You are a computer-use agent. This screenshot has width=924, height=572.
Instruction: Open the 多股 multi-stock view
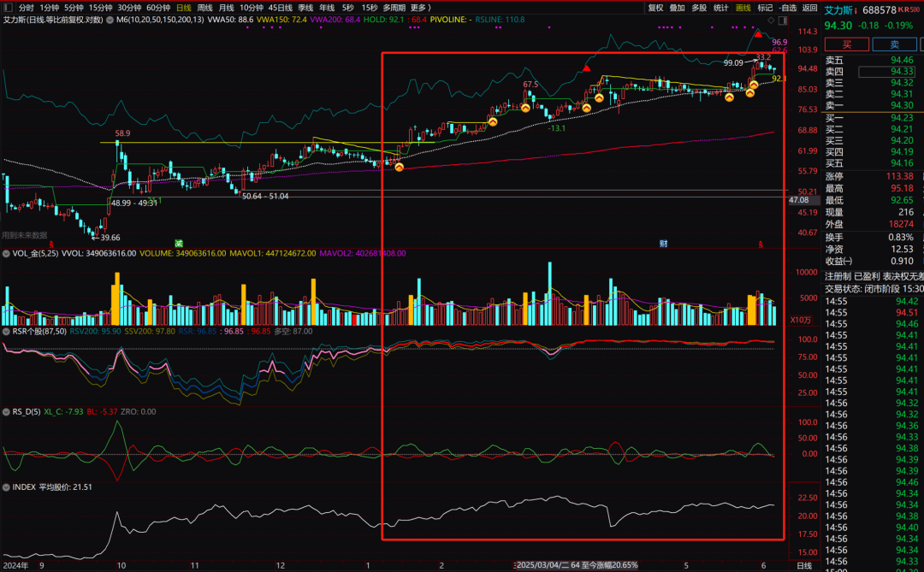pyautogui.click(x=699, y=8)
